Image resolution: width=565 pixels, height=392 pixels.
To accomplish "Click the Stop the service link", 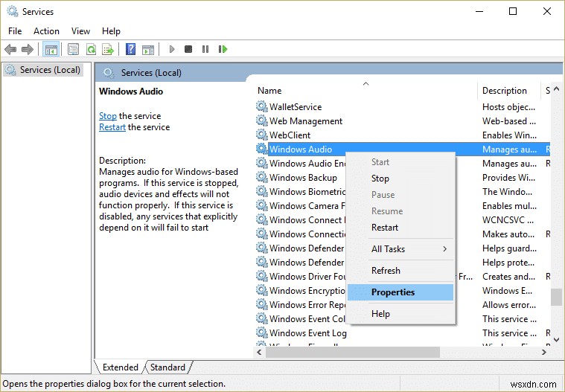I will click(108, 116).
